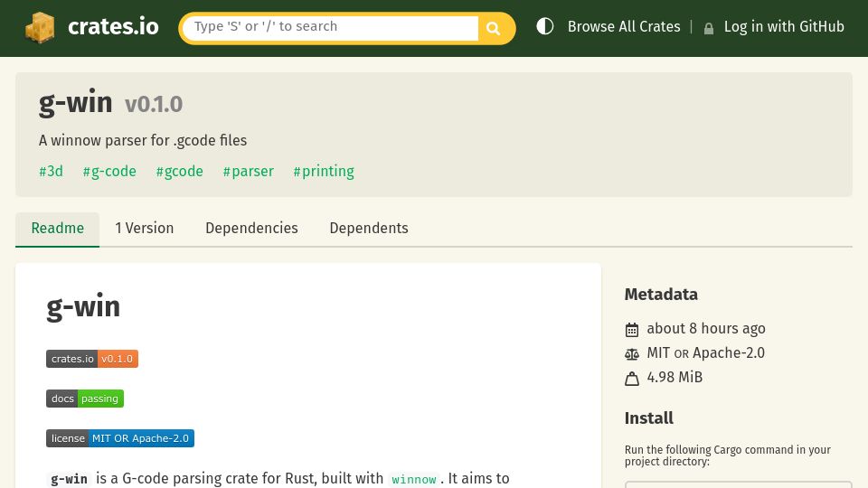The height and width of the screenshot is (488, 868).
Task: Click the Install heading
Action: [x=649, y=418]
